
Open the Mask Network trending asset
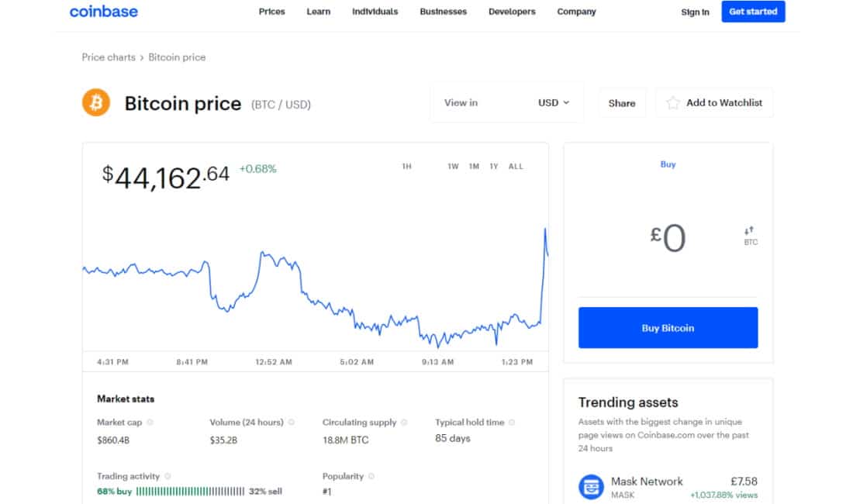[x=668, y=487]
